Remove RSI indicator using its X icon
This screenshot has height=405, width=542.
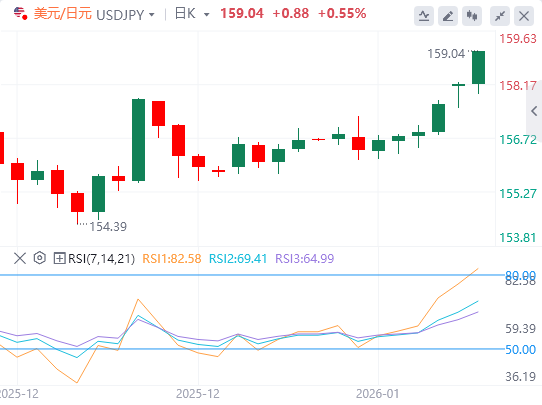click(20, 258)
